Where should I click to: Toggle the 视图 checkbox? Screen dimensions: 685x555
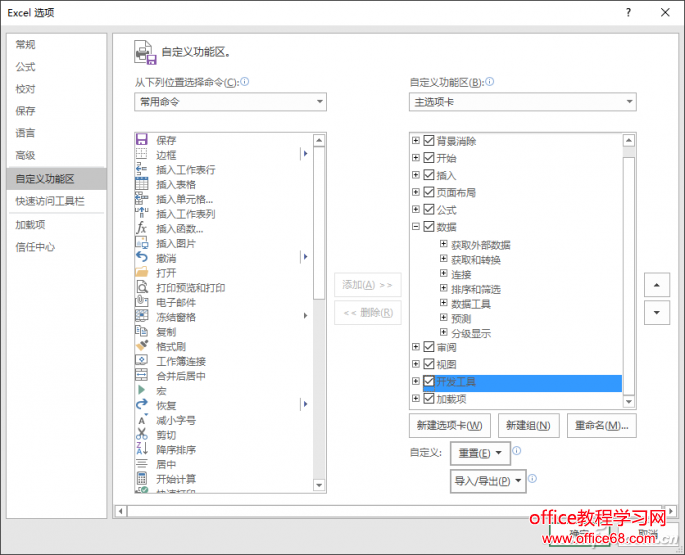click(x=429, y=364)
